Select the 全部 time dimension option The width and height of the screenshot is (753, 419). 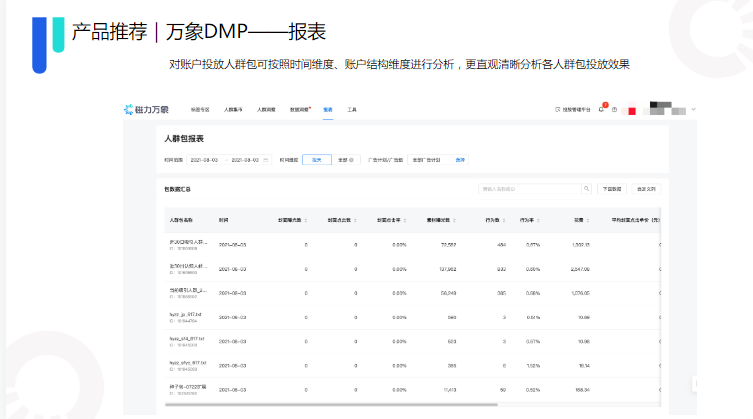coord(346,160)
